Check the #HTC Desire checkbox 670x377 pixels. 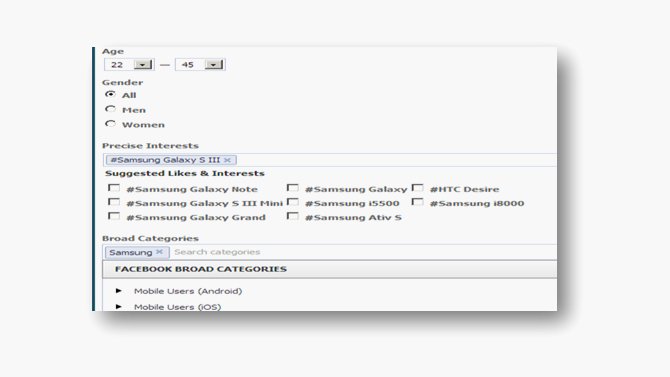click(x=417, y=188)
